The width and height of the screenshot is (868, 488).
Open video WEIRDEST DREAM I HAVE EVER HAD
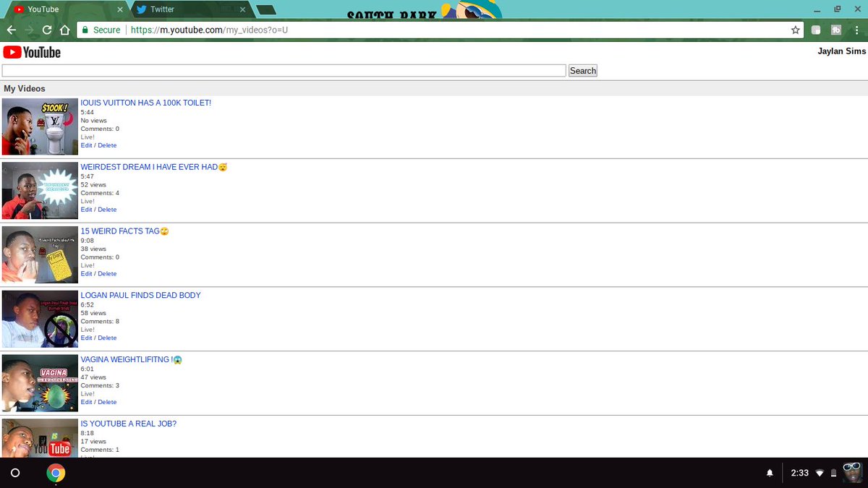[x=154, y=167]
